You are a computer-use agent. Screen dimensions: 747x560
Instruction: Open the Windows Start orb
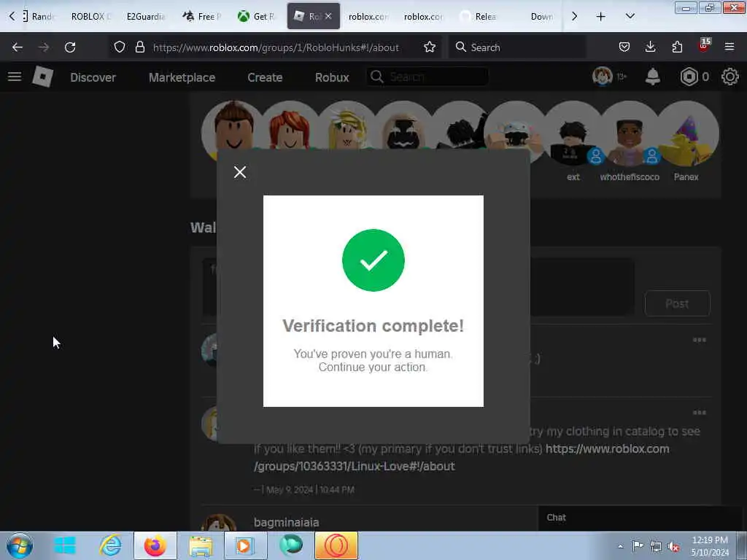20,545
